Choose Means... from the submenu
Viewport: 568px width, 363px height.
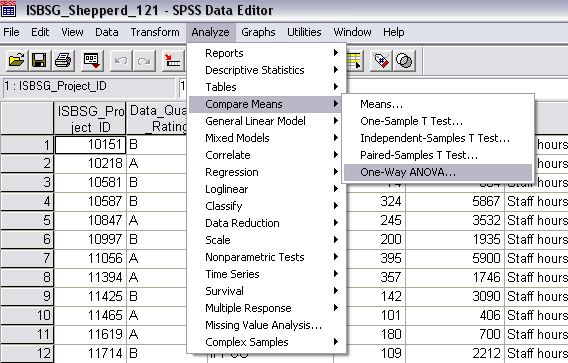(x=438, y=105)
